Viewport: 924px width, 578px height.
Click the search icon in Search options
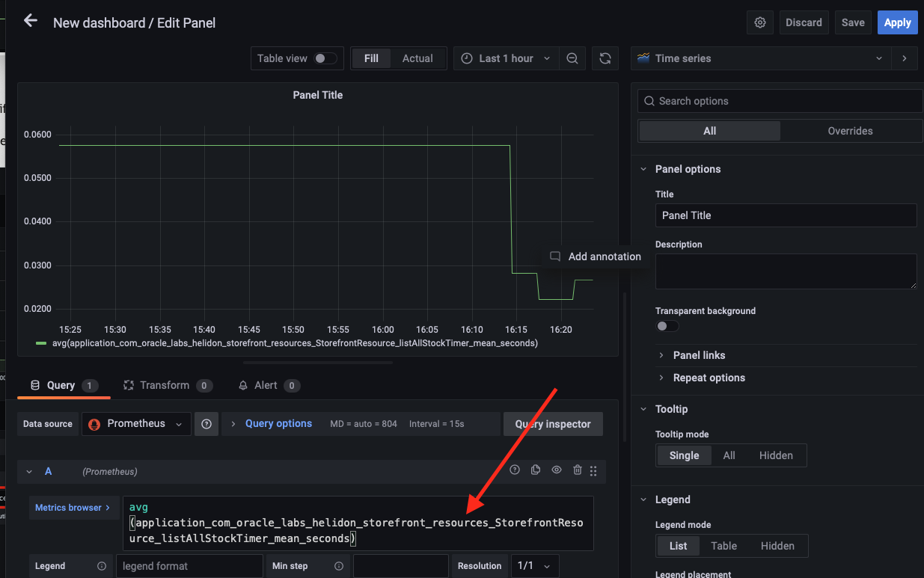coord(648,101)
